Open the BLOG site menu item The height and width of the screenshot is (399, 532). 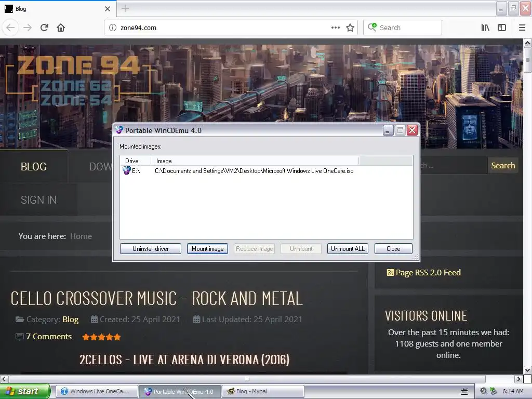34,167
